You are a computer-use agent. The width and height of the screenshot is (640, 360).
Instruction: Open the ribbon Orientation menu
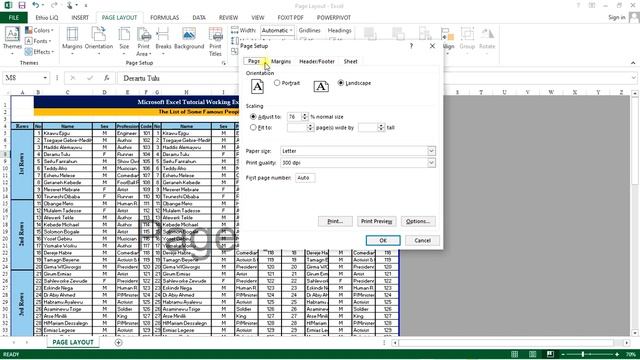99,41
